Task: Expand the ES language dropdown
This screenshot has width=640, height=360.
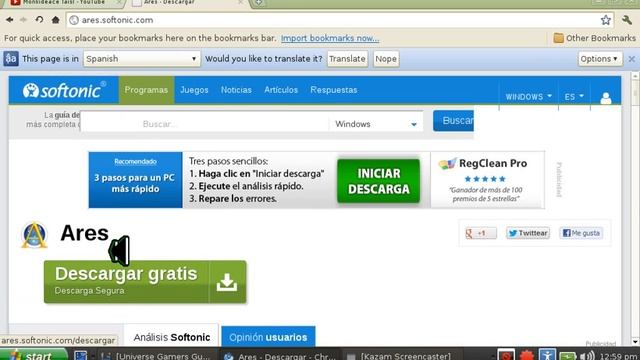Action: click(574, 97)
